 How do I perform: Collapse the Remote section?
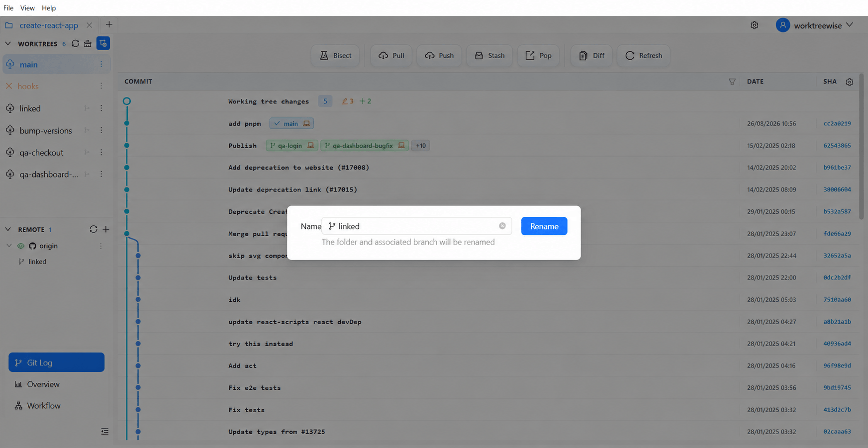8,229
